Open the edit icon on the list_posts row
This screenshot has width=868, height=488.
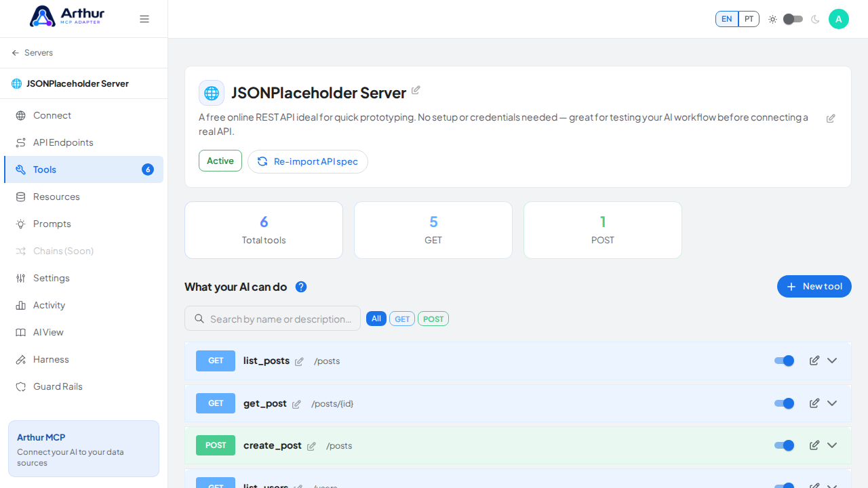pyautogui.click(x=814, y=361)
